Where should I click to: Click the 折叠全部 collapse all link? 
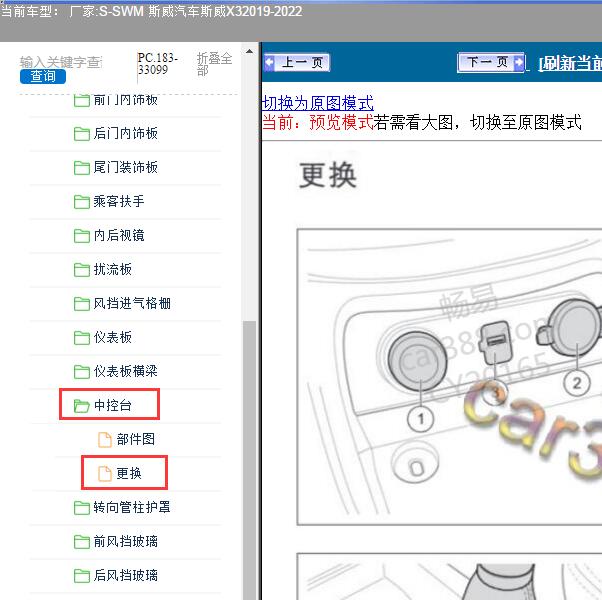click(214, 64)
